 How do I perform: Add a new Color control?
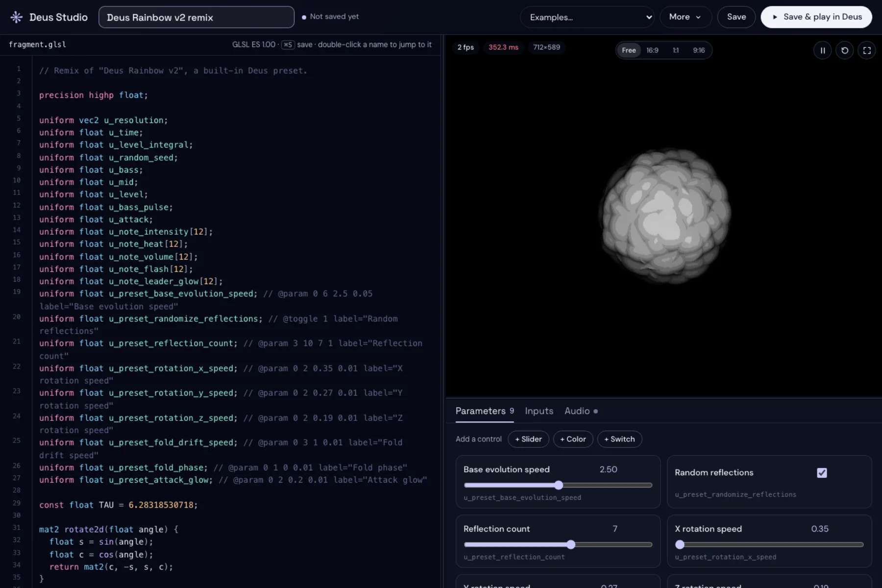[573, 439]
